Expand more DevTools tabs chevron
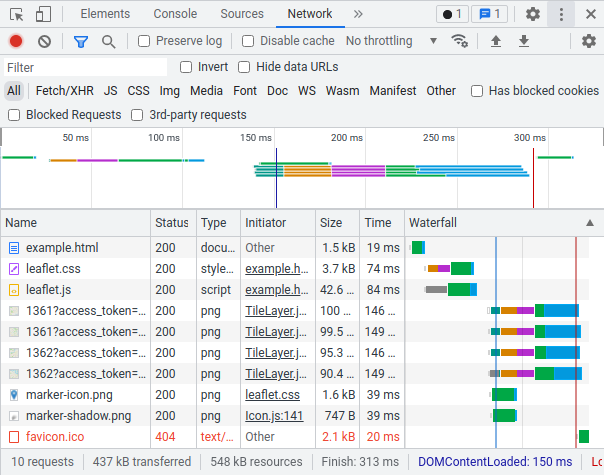Viewport: 604px width, 475px height. [x=358, y=14]
